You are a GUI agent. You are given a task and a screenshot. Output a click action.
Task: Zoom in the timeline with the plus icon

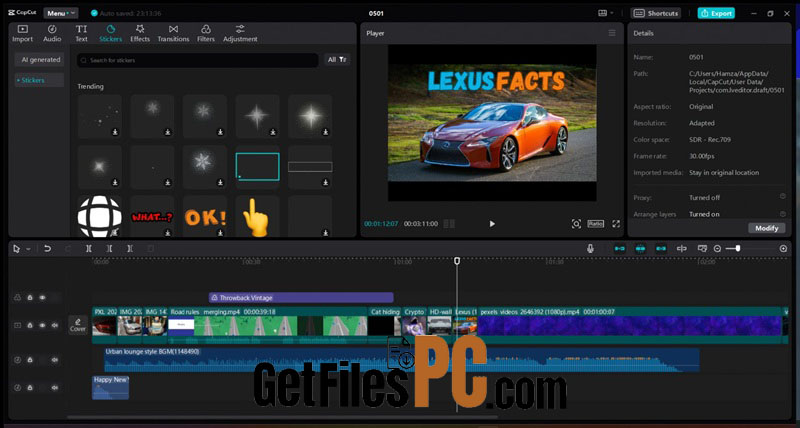tap(783, 248)
